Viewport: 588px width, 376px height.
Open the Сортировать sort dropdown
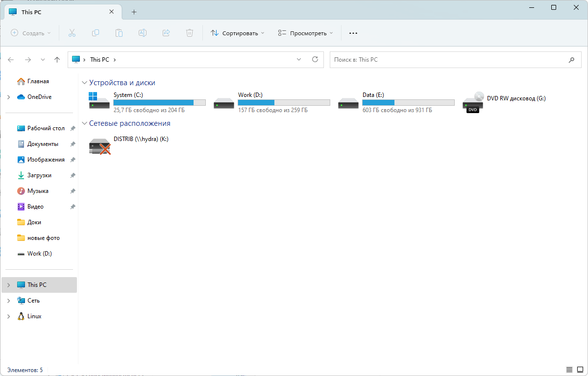point(237,33)
